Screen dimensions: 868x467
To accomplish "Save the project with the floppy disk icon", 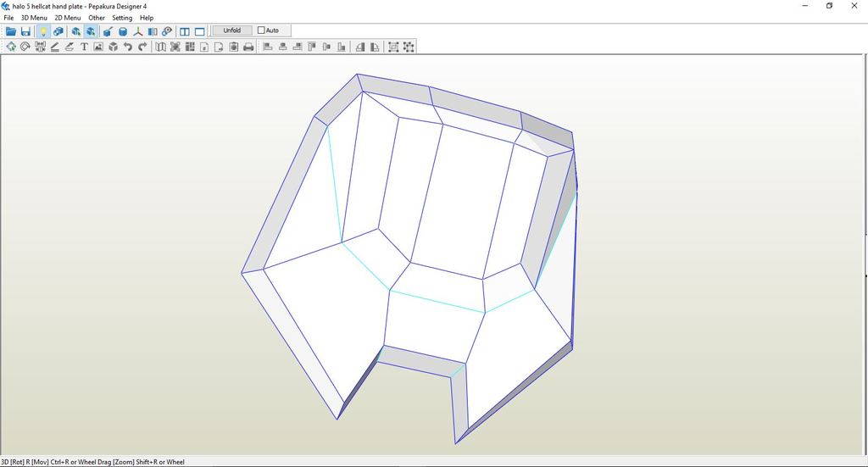I will pyautogui.click(x=25, y=31).
